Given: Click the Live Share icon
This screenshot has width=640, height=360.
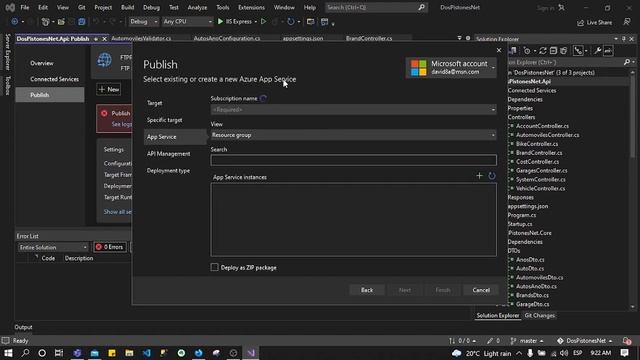Looking at the screenshot, I should click(x=580, y=22).
